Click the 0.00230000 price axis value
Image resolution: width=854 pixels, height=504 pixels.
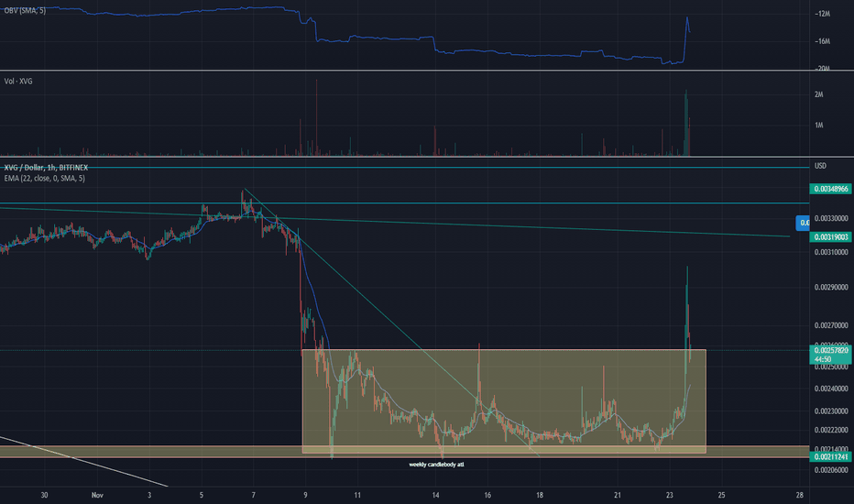coord(831,411)
